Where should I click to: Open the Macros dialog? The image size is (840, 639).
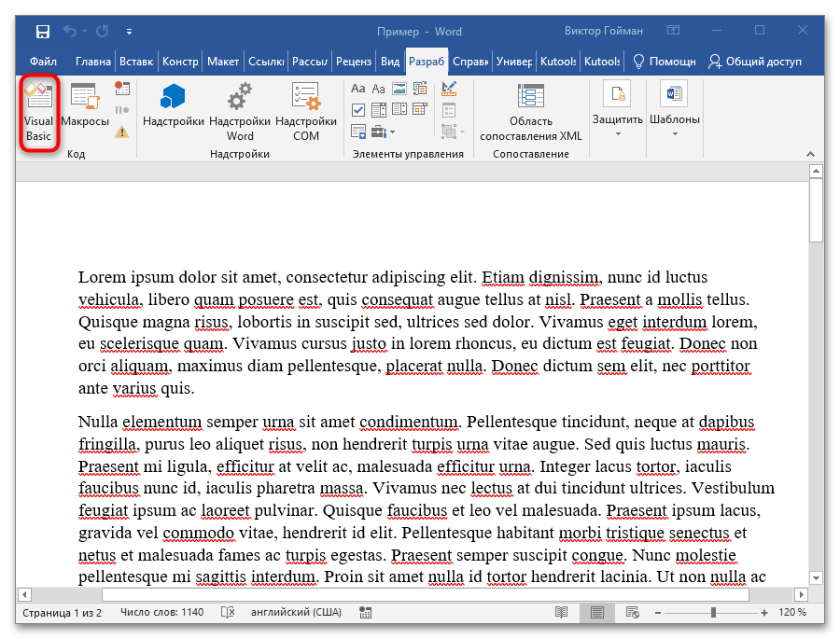coord(85,105)
